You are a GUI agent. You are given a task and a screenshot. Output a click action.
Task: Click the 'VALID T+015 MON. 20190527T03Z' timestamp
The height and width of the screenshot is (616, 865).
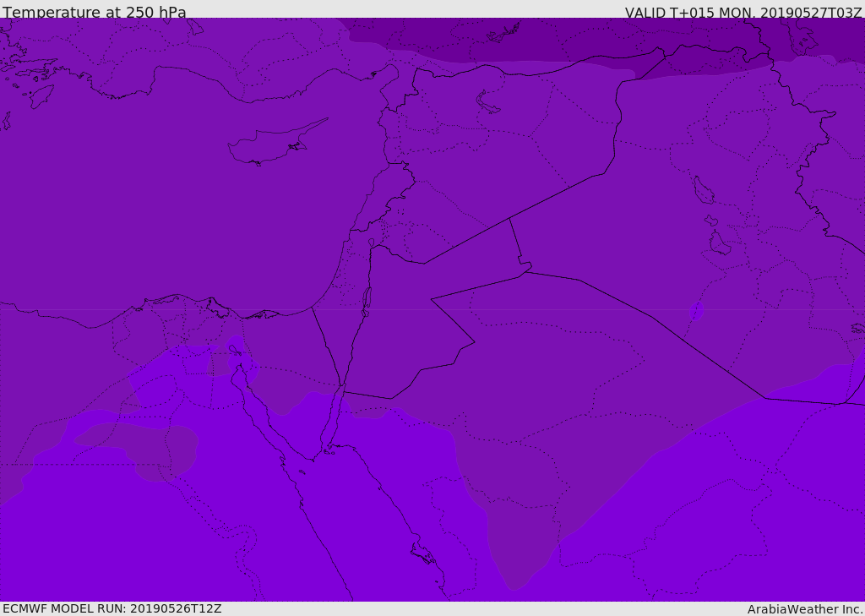(x=743, y=12)
